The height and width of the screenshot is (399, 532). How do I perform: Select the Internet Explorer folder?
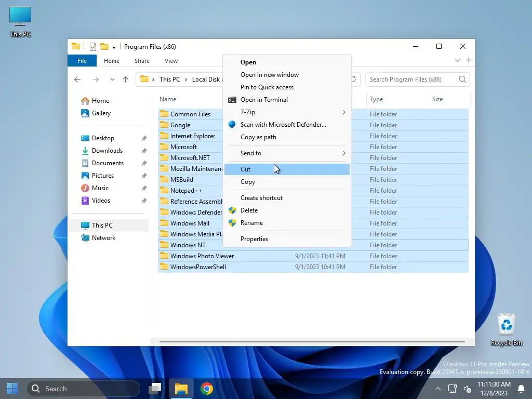pyautogui.click(x=193, y=136)
